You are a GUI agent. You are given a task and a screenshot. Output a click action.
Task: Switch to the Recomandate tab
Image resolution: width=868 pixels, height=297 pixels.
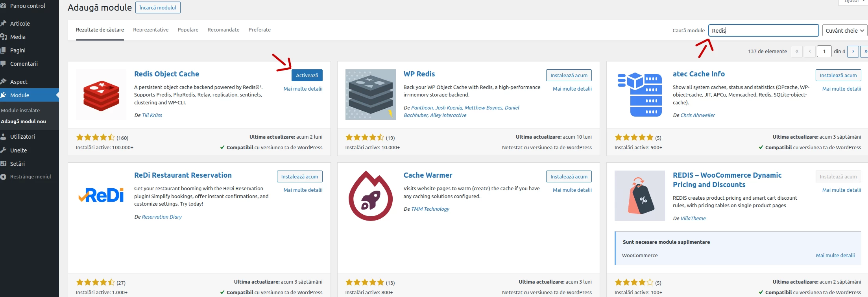click(x=223, y=30)
